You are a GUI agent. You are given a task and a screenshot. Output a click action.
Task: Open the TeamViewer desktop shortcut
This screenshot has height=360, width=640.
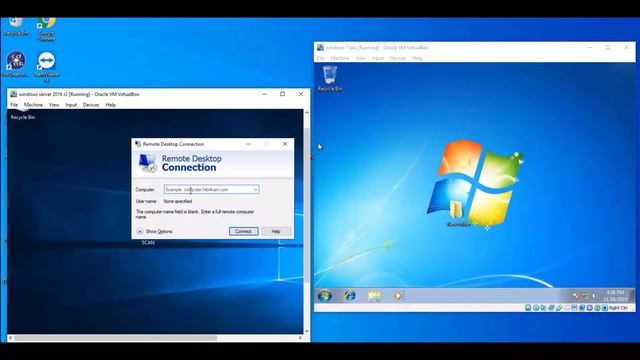[46, 67]
